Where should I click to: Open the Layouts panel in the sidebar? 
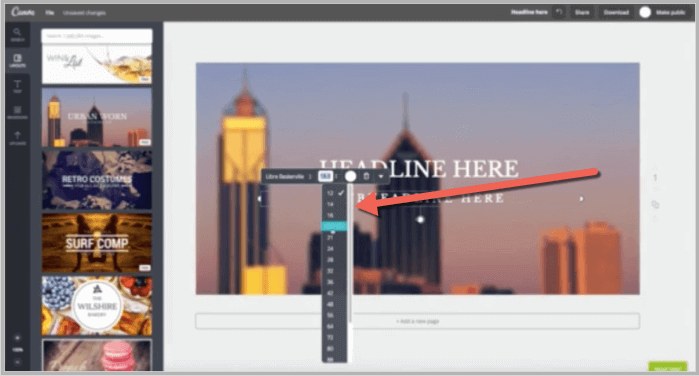17,60
